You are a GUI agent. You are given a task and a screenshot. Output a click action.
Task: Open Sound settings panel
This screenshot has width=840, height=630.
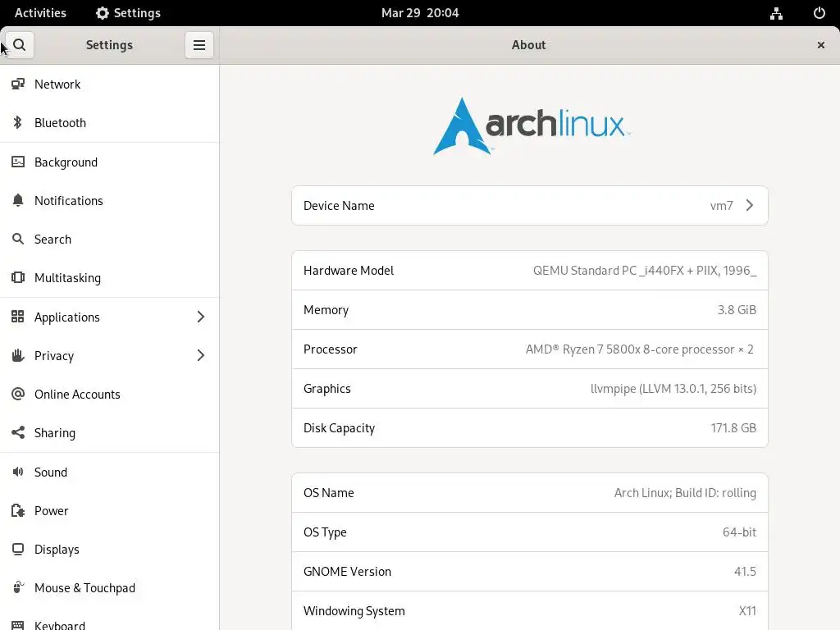(x=110, y=472)
